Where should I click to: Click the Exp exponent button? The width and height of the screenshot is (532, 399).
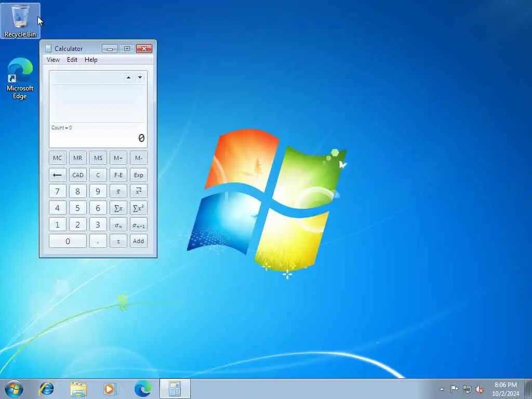138,175
